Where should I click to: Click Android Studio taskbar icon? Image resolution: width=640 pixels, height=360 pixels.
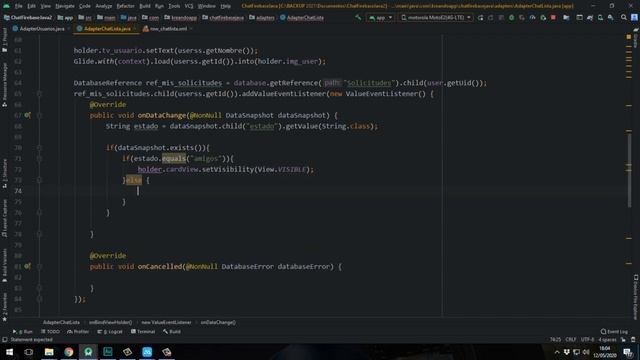88,352
